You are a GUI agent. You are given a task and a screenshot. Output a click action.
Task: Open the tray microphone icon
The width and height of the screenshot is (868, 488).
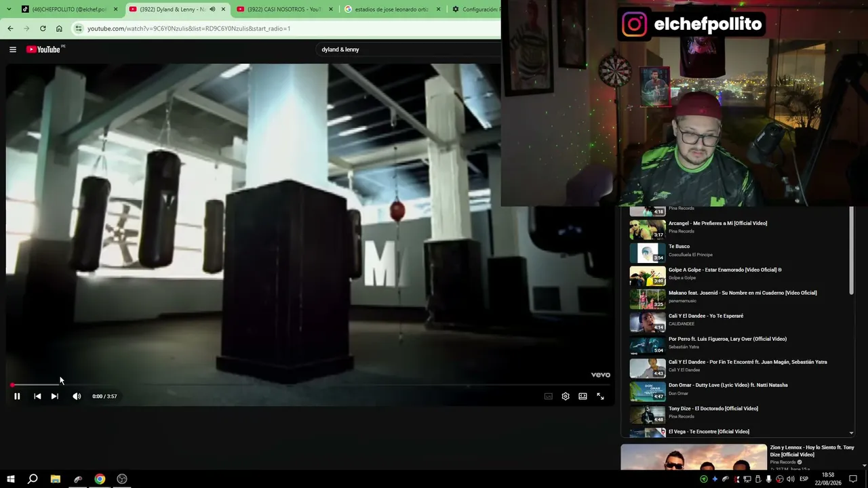coord(768,479)
